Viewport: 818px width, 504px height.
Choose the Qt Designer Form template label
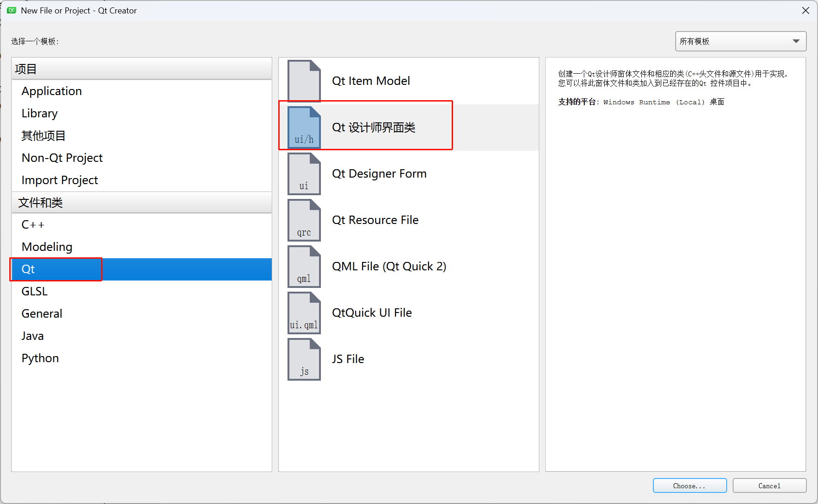coord(379,174)
